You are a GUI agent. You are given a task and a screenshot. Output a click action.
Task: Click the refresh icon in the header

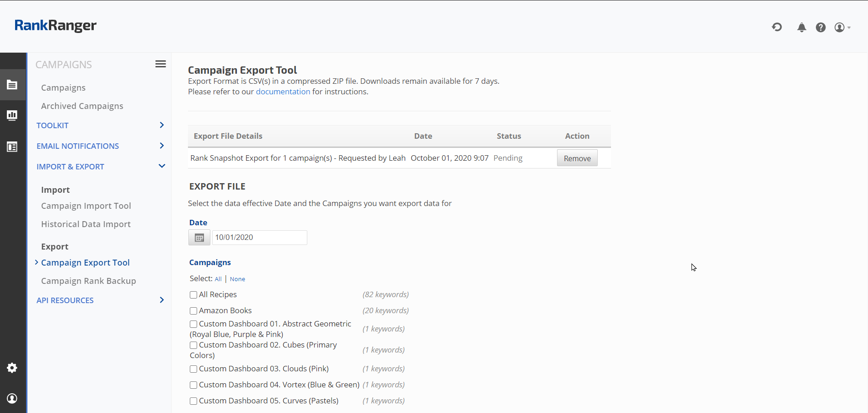pos(777,27)
